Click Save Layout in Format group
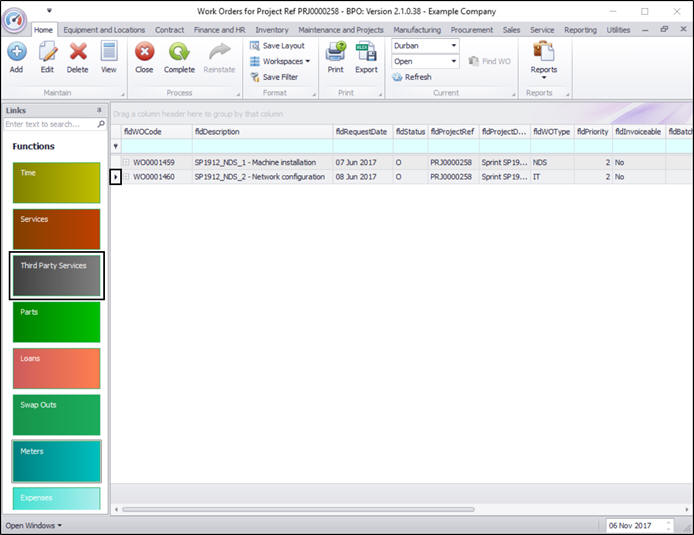 (x=277, y=46)
